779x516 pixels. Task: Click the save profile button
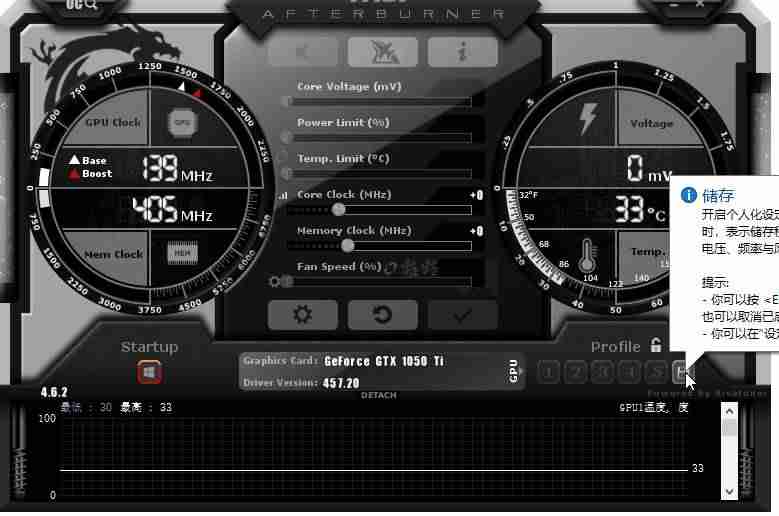[x=681, y=372]
